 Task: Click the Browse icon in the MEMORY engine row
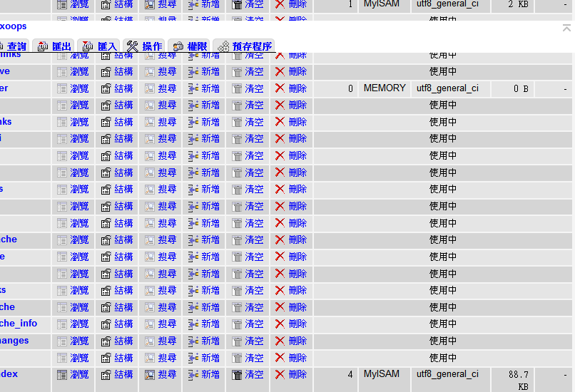coord(62,89)
